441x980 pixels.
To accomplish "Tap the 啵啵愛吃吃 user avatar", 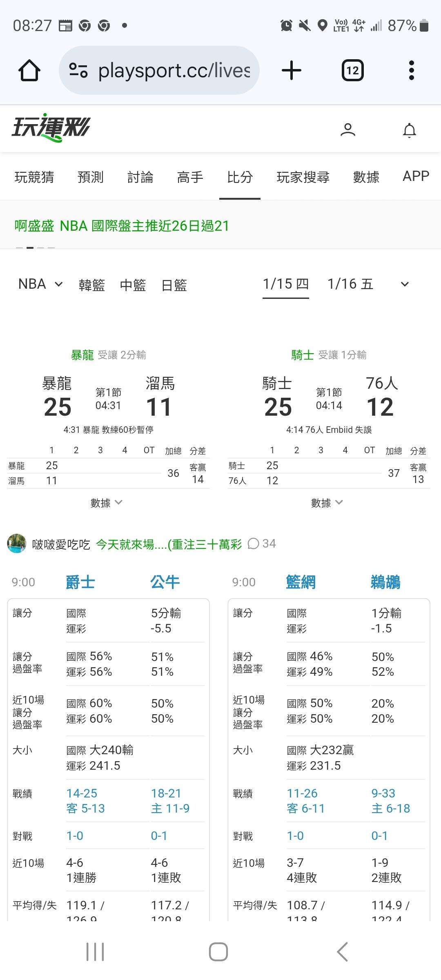I will [x=17, y=543].
